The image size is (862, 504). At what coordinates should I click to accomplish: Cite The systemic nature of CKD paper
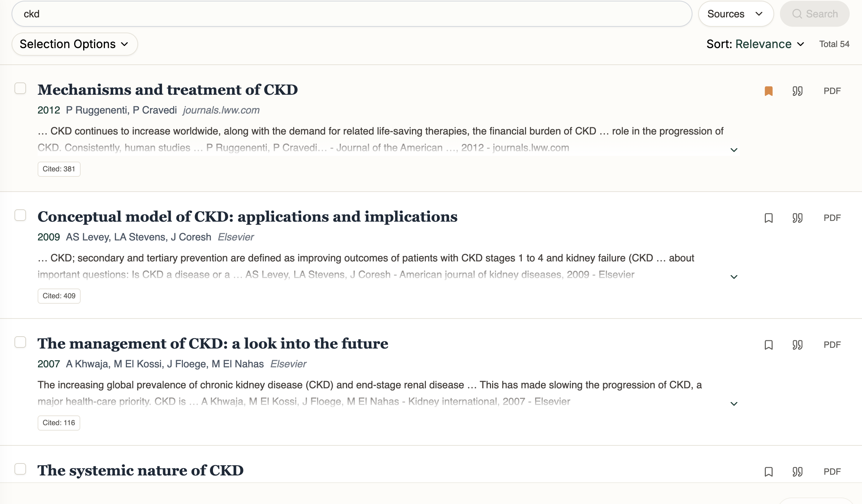(797, 472)
